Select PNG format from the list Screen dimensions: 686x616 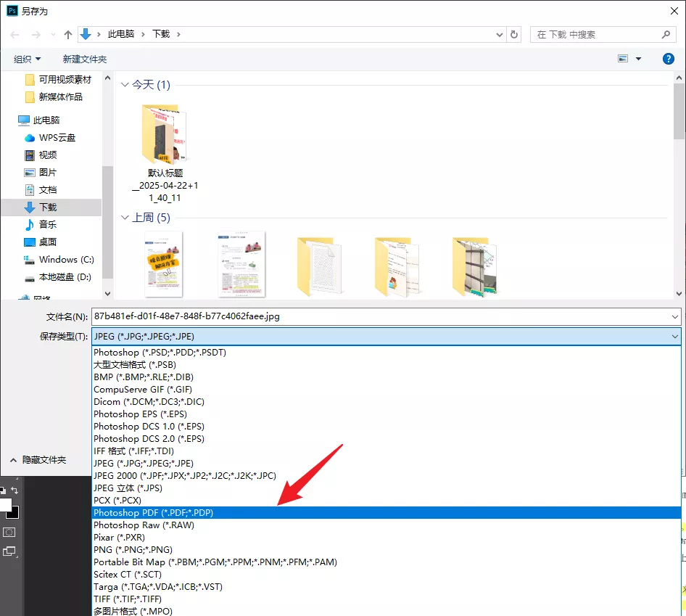click(x=131, y=549)
